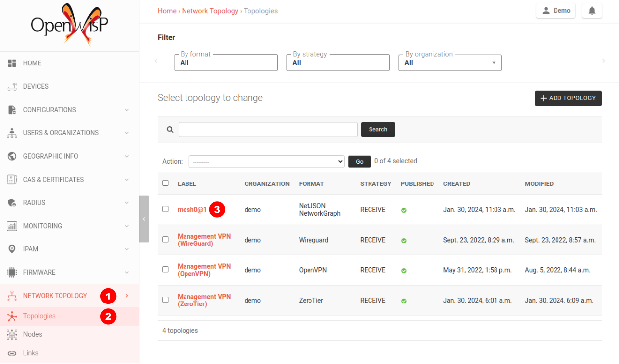Click inside the search input field

point(268,129)
